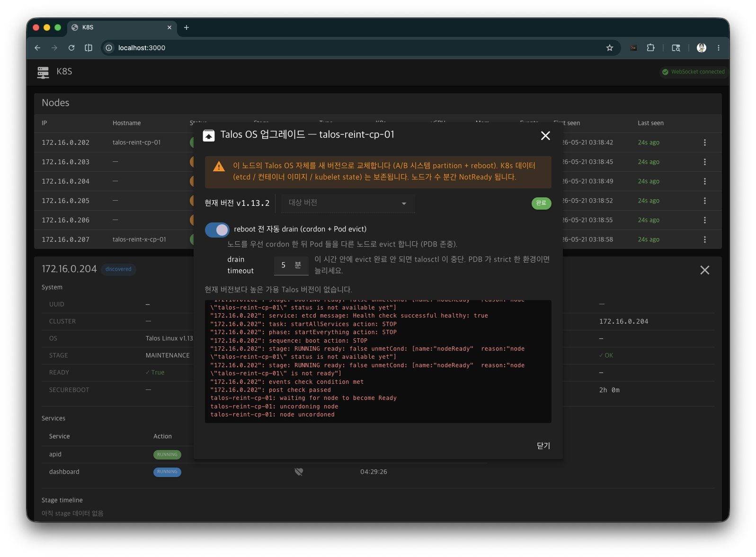Click the browser back arrow
This screenshot has width=756, height=557.
[37, 48]
